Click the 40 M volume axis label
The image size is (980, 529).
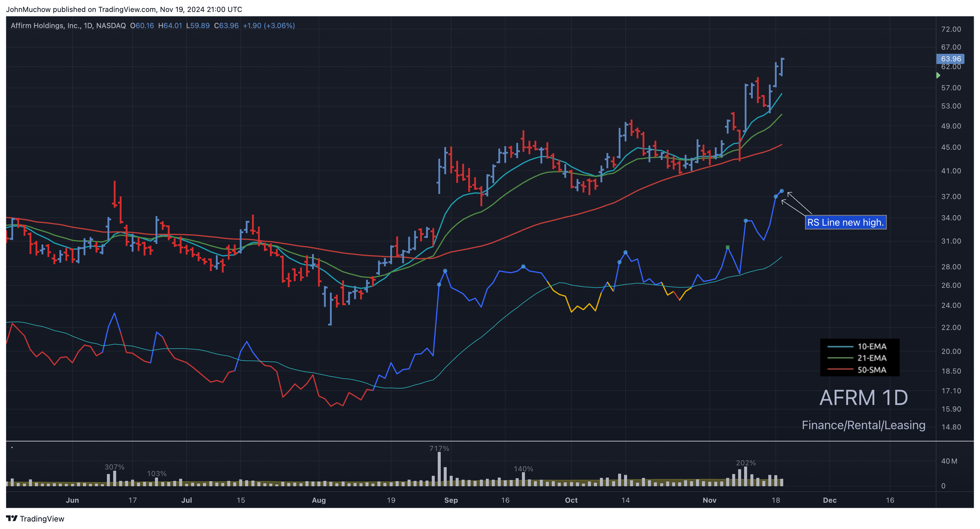coord(949,461)
